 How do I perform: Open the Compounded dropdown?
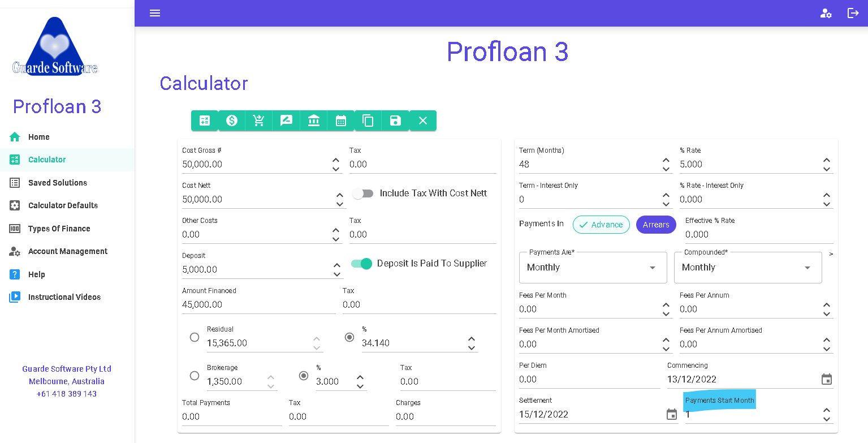pyautogui.click(x=748, y=268)
